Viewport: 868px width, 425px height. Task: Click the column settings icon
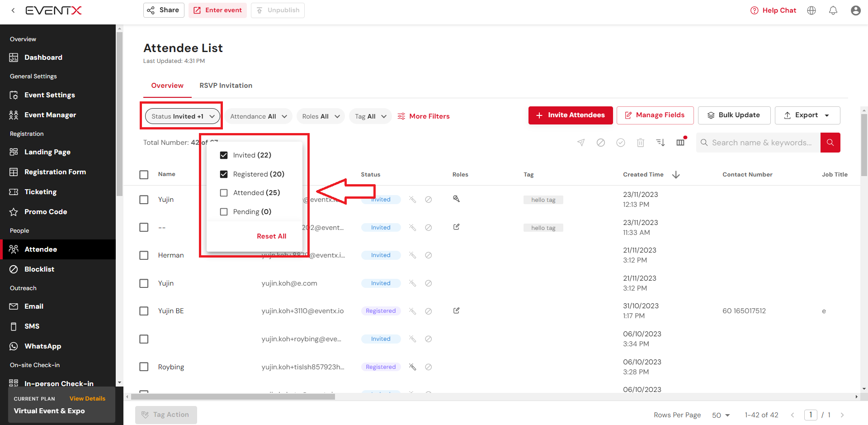pyautogui.click(x=680, y=143)
